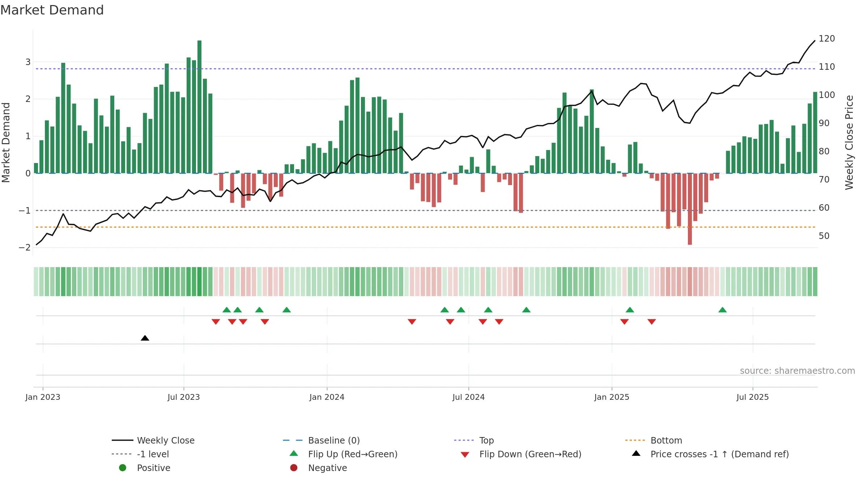Click the source: sharemaestro.com text
This screenshot has height=488, width=868.
tap(797, 371)
